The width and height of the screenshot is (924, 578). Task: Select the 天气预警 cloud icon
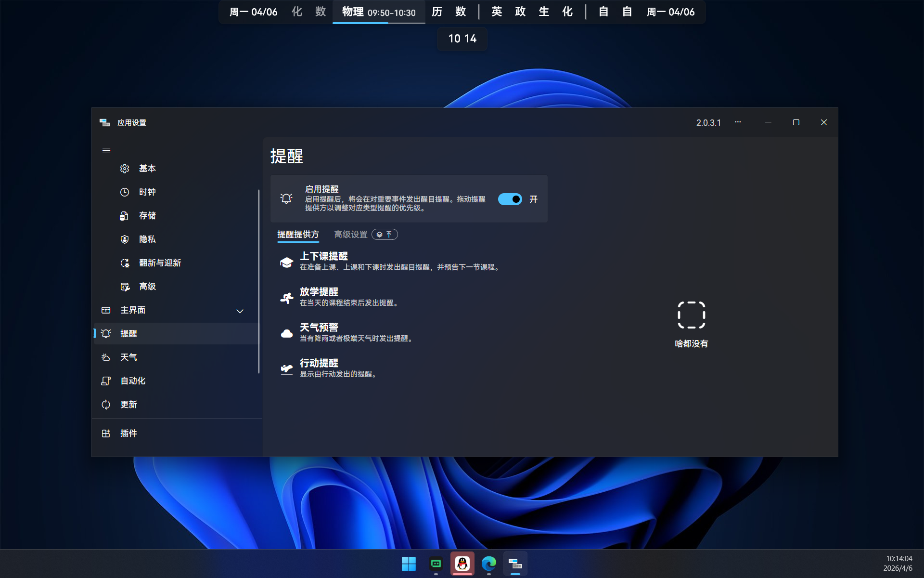[x=287, y=333]
